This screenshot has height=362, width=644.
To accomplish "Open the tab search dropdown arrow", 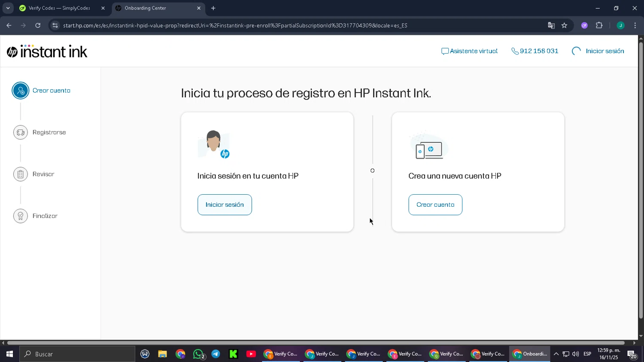I will tap(8, 8).
